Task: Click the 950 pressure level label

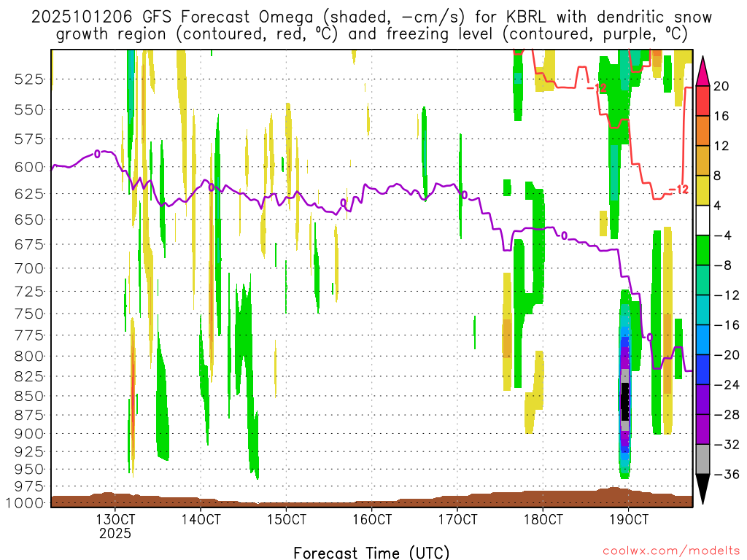Action: (x=29, y=470)
